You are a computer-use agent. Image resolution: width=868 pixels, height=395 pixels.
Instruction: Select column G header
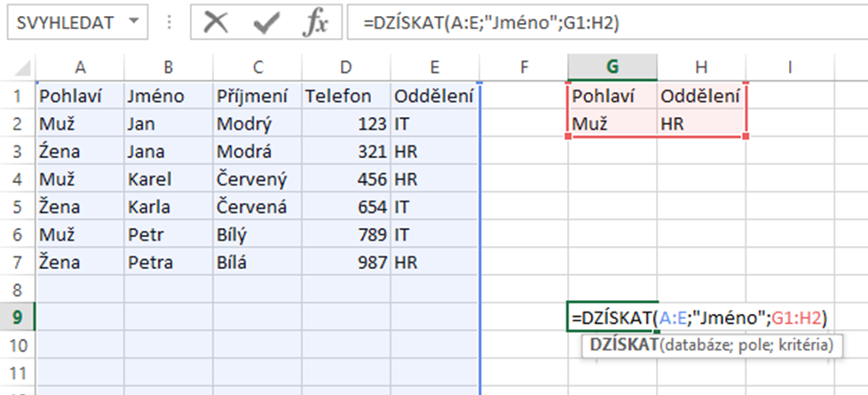(x=612, y=67)
